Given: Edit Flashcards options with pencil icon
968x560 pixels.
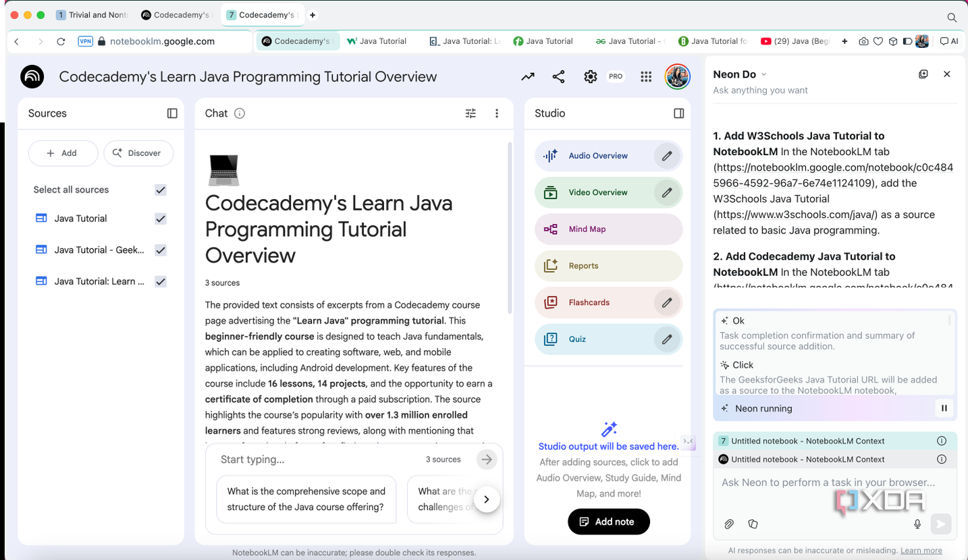Looking at the screenshot, I should coord(667,302).
